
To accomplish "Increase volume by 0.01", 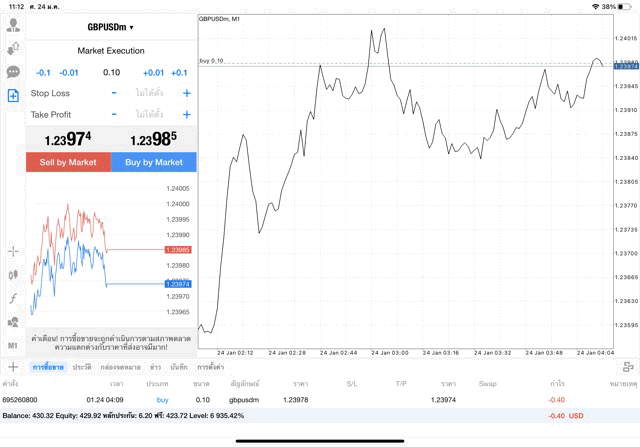I will tap(153, 73).
